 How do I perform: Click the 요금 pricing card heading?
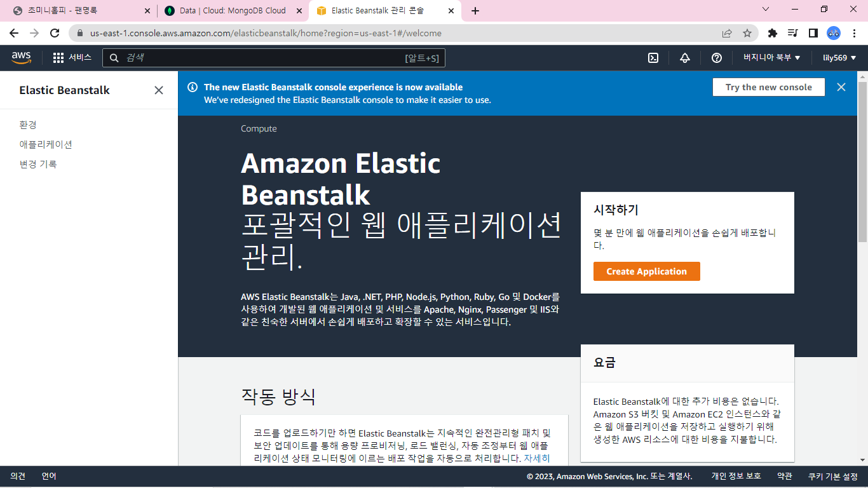pyautogui.click(x=604, y=363)
